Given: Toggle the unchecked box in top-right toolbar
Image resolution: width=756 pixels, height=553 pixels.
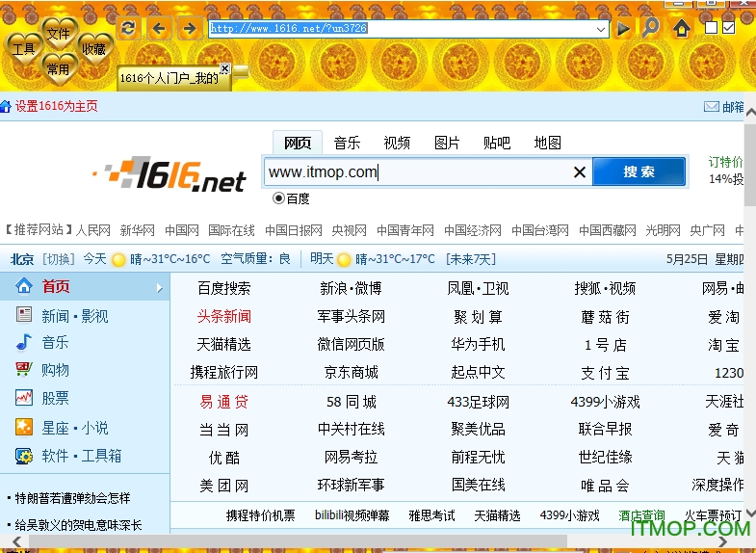Looking at the screenshot, I should (x=711, y=28).
